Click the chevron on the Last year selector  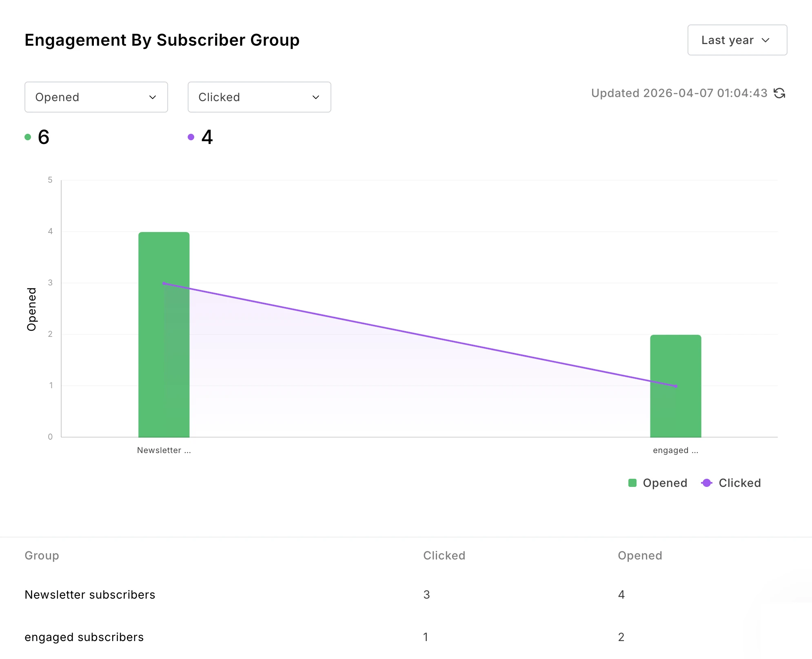[766, 40]
